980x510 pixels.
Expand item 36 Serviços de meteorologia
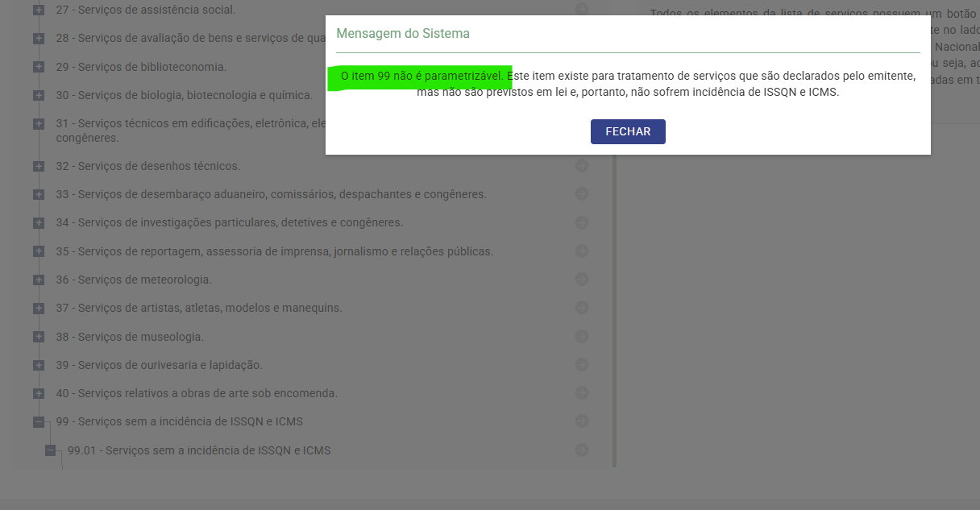tap(39, 280)
